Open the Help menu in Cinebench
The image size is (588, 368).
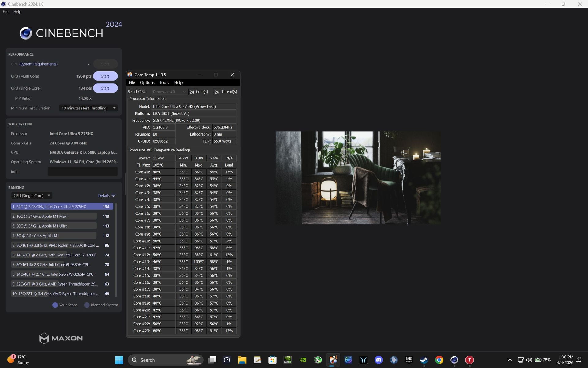[17, 11]
